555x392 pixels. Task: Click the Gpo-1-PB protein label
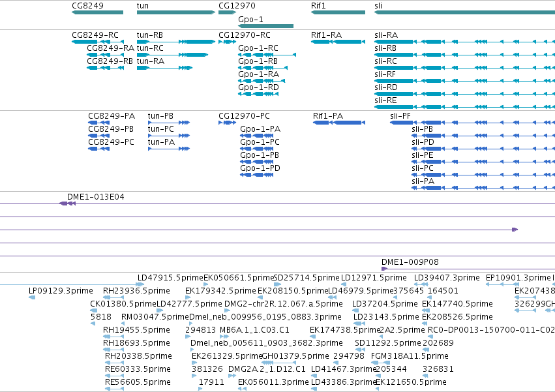[260, 155]
